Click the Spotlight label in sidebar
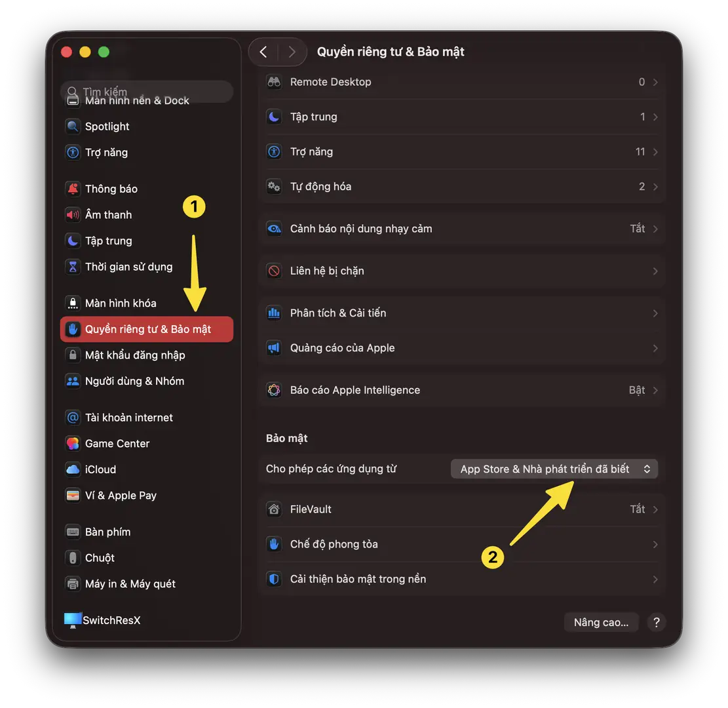The height and width of the screenshot is (708, 728). [107, 127]
